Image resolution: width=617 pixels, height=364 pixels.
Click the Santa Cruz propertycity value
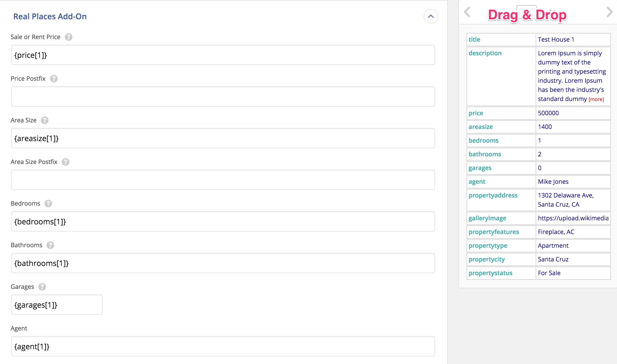coord(553,259)
